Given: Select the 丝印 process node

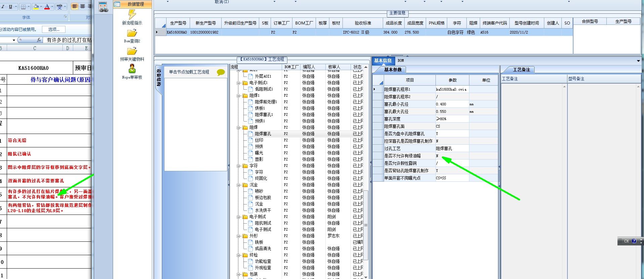Looking at the screenshot, I should coord(259,140).
